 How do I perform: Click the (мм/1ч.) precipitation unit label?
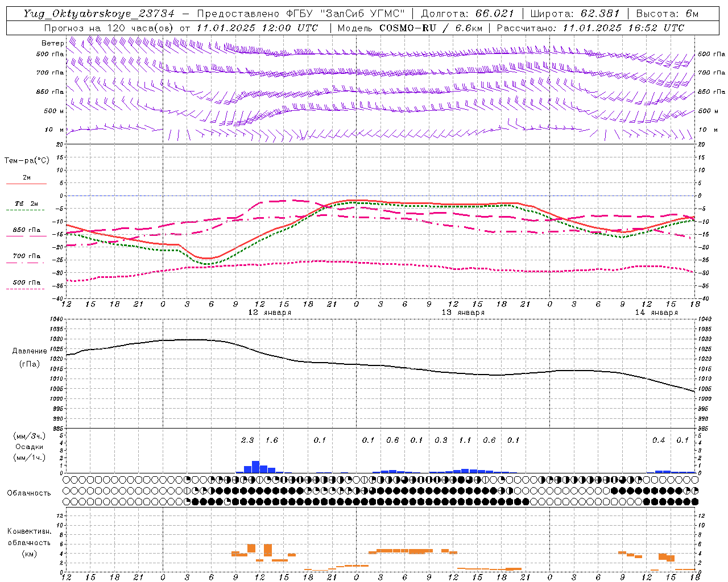click(x=30, y=458)
